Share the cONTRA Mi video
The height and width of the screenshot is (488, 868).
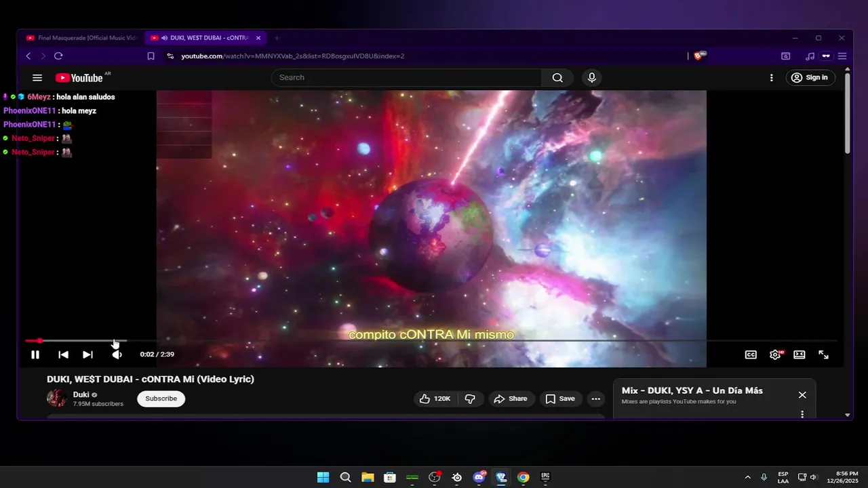[x=511, y=399]
